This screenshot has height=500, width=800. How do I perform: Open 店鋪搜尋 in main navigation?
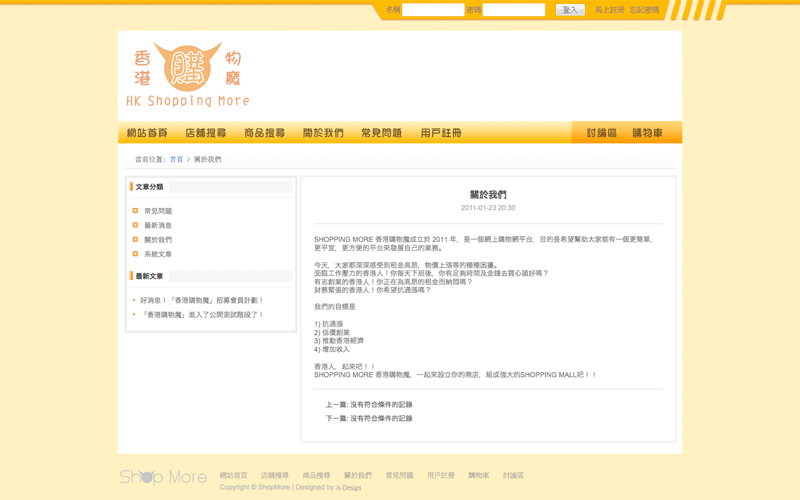click(x=206, y=133)
